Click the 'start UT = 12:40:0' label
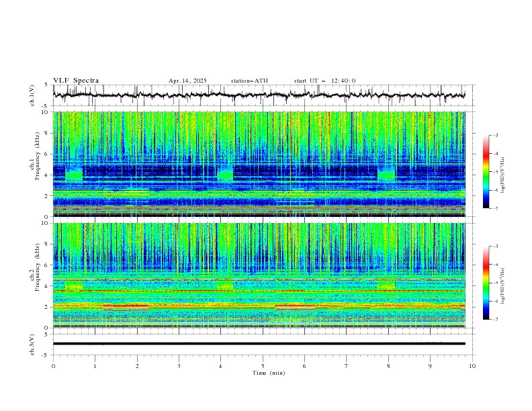532x411 pixels. click(324, 81)
